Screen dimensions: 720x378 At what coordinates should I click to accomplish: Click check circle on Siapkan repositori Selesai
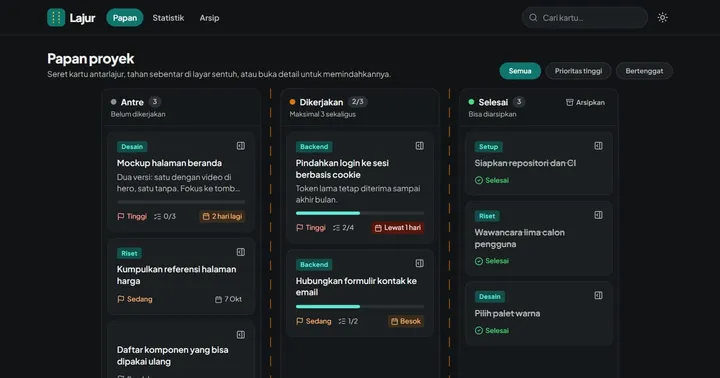pos(479,181)
